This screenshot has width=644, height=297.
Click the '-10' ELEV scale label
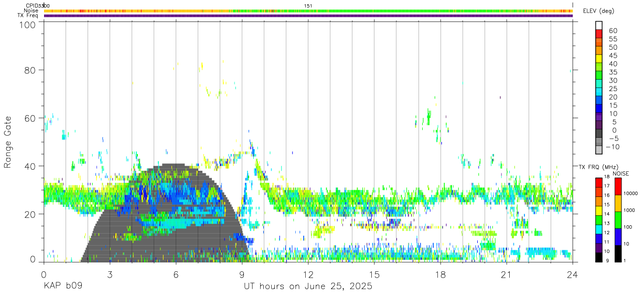point(611,147)
